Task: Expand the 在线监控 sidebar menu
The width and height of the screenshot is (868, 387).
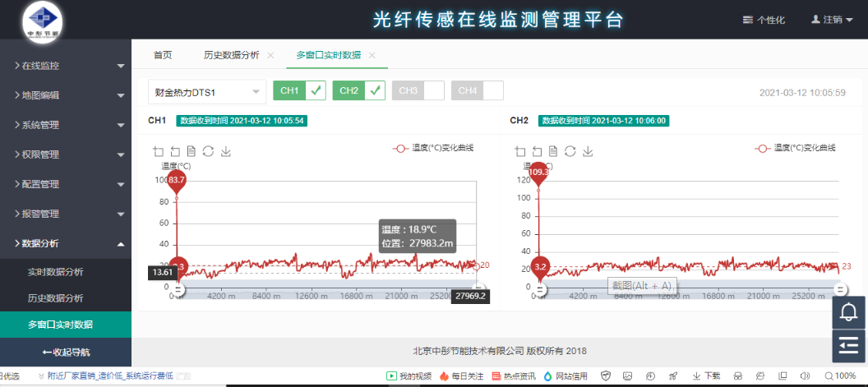Action: [x=66, y=65]
